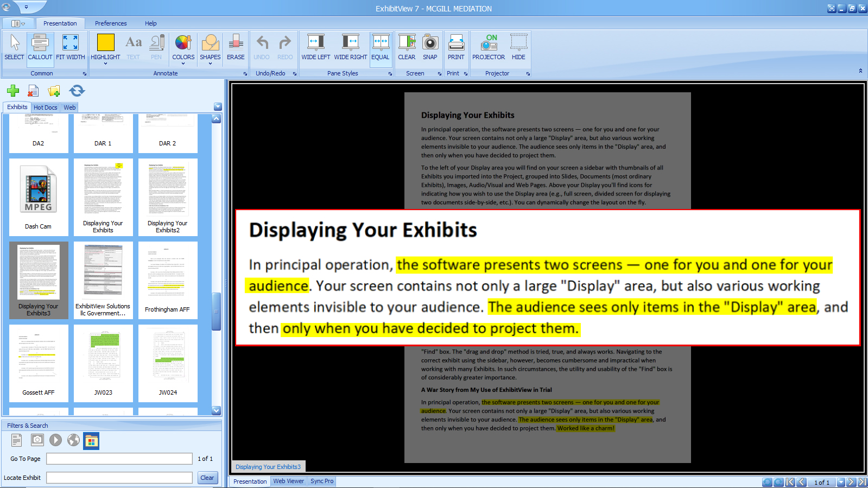Click the green plus add exhibit icon
This screenshot has height=488, width=868.
(13, 91)
